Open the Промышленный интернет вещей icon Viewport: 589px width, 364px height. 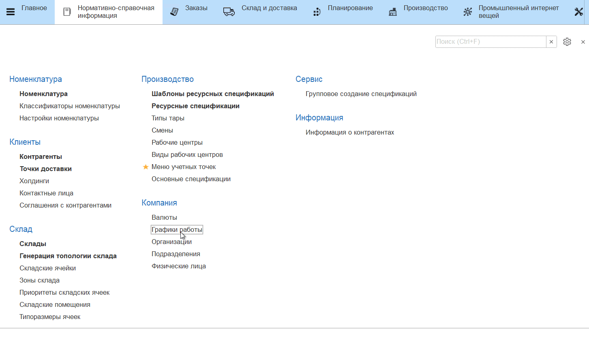click(468, 12)
